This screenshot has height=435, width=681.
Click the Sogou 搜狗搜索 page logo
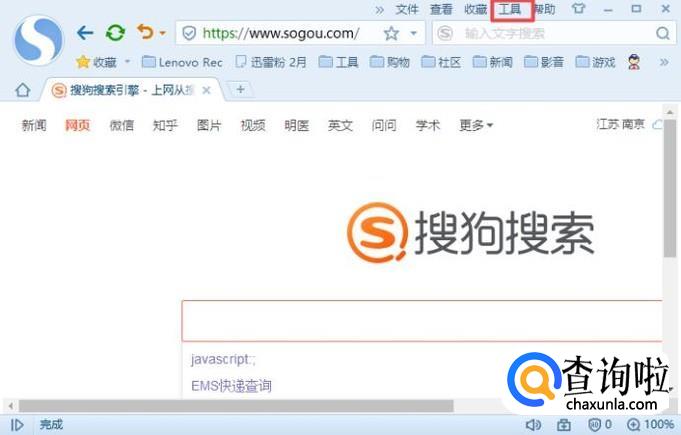coord(470,233)
